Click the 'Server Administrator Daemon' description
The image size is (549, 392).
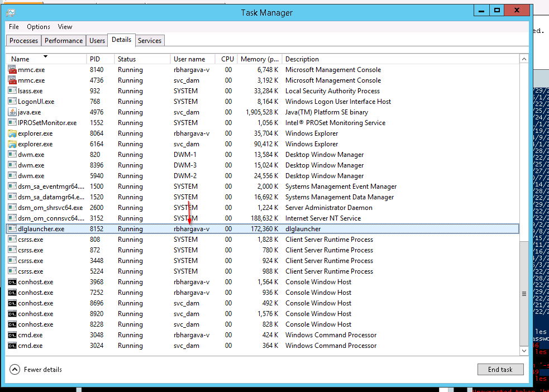(329, 208)
